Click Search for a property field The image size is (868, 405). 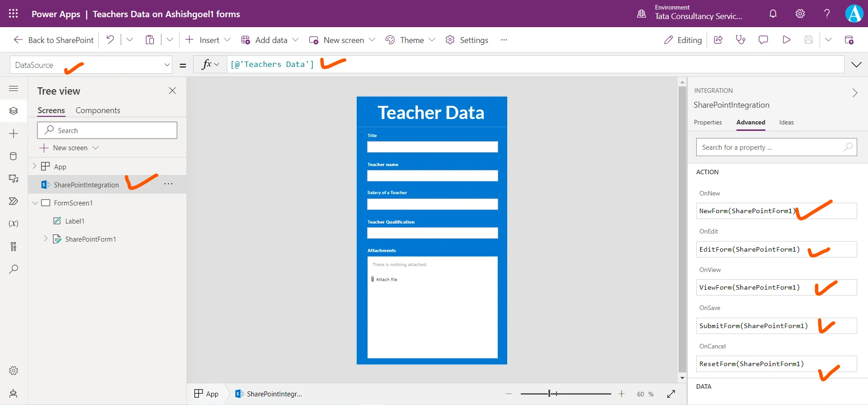pyautogui.click(x=776, y=147)
